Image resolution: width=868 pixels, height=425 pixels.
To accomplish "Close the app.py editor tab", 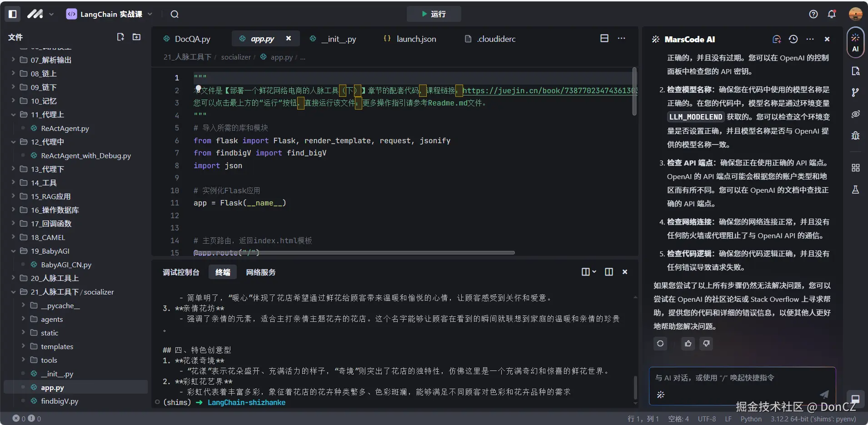I will 289,39.
